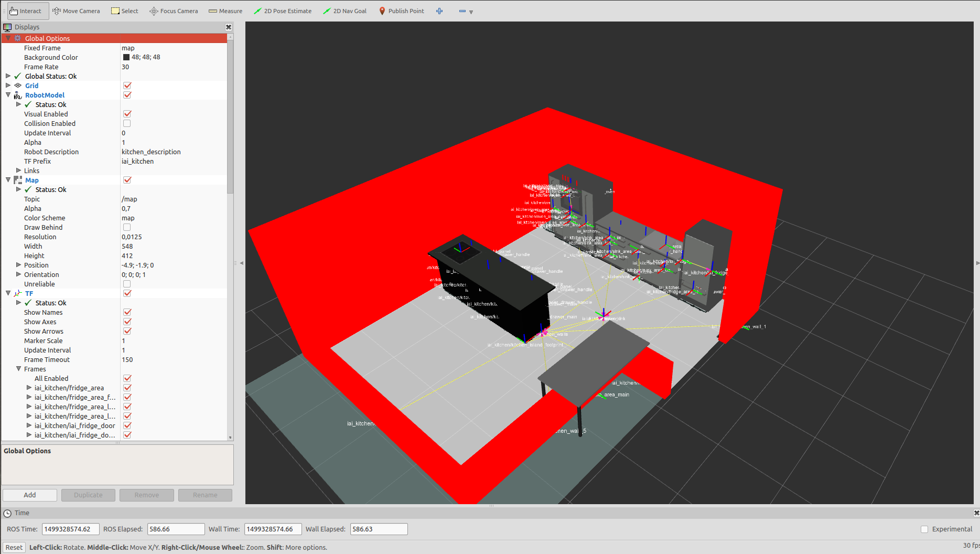Close the Time panel
This screenshot has width=980, height=554.
click(976, 513)
